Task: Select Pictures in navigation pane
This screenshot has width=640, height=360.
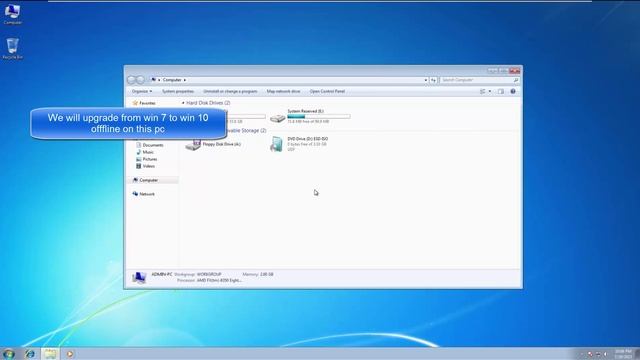Action: [x=149, y=159]
